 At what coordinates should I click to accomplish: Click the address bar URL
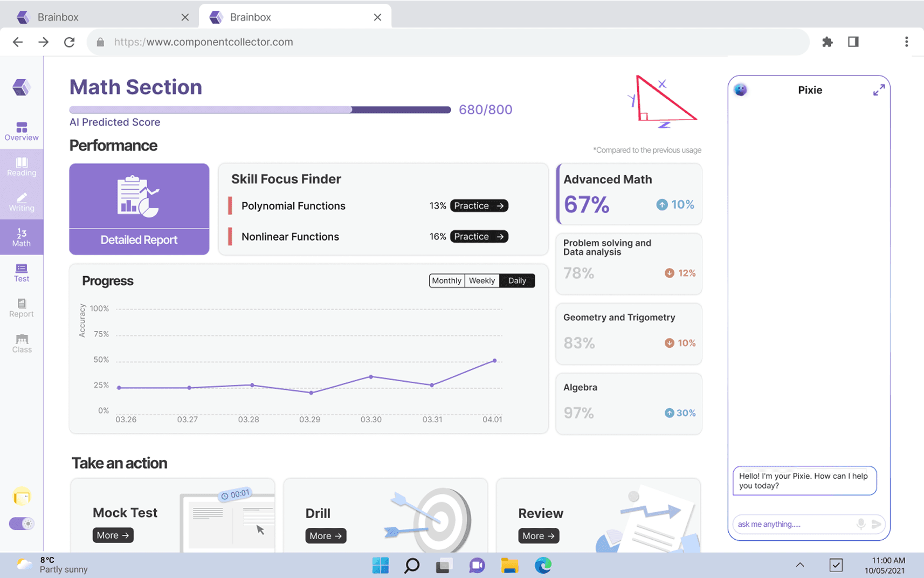204,42
